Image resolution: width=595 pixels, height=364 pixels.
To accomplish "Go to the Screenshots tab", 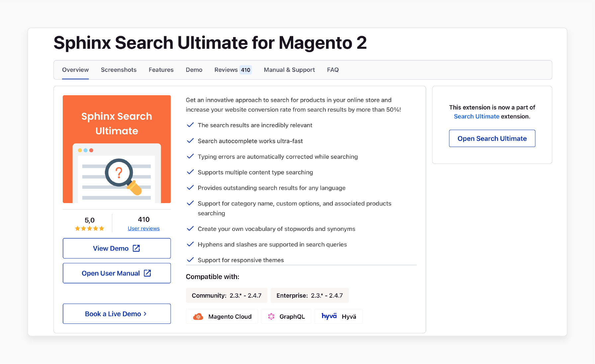I will click(x=119, y=70).
